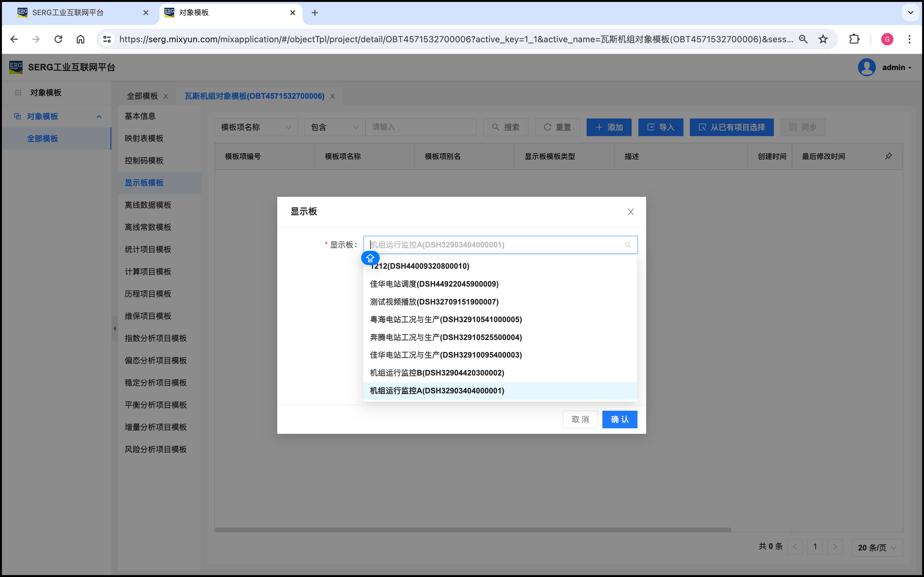Close the 显示板 dialog with X
Screen dimensions: 924x577
click(x=630, y=212)
